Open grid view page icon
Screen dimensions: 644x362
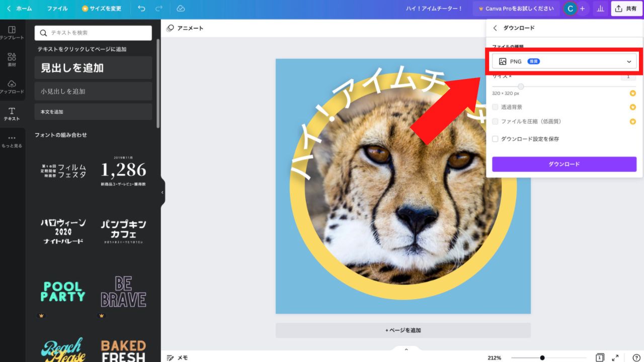[x=600, y=357]
